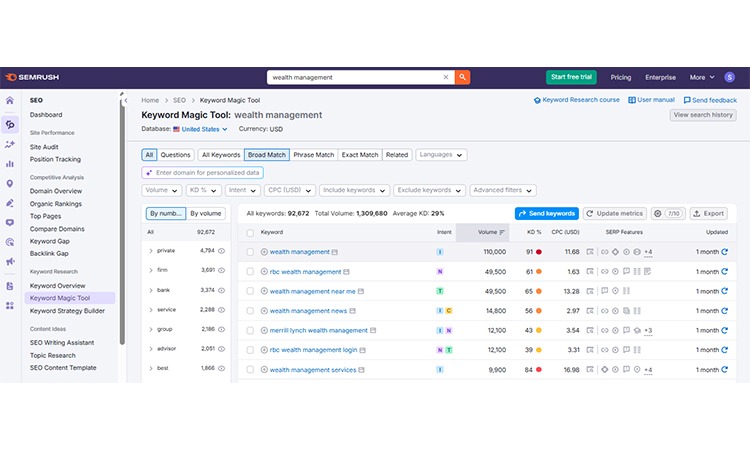Screen dimensions: 750x450
Task: Click the Start free trial button
Action: coord(571,77)
